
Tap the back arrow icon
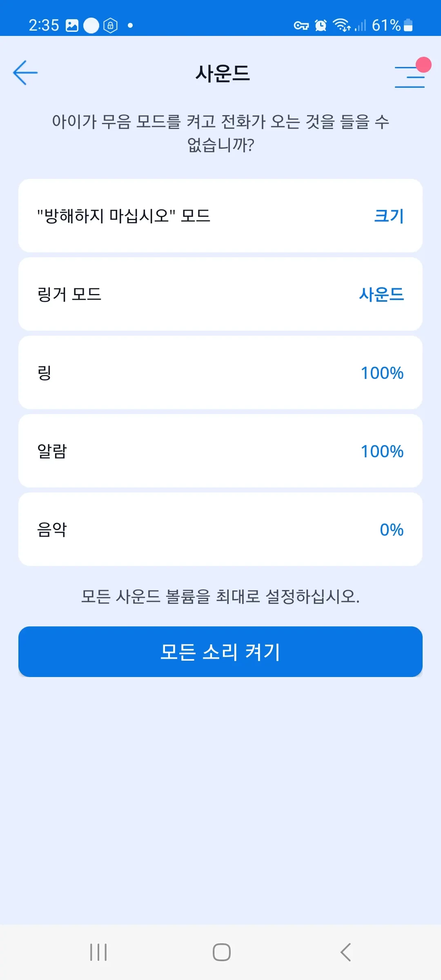25,73
